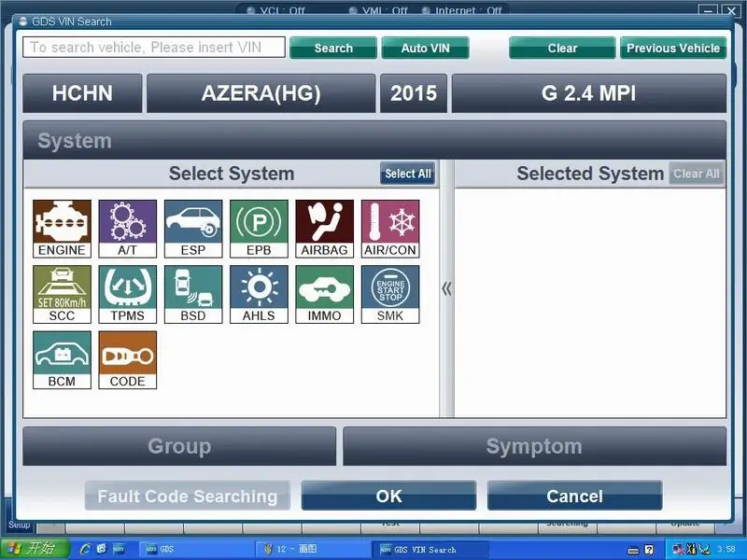This screenshot has height=560, width=747.
Task: Select the ENGINE system icon
Action: (x=62, y=229)
